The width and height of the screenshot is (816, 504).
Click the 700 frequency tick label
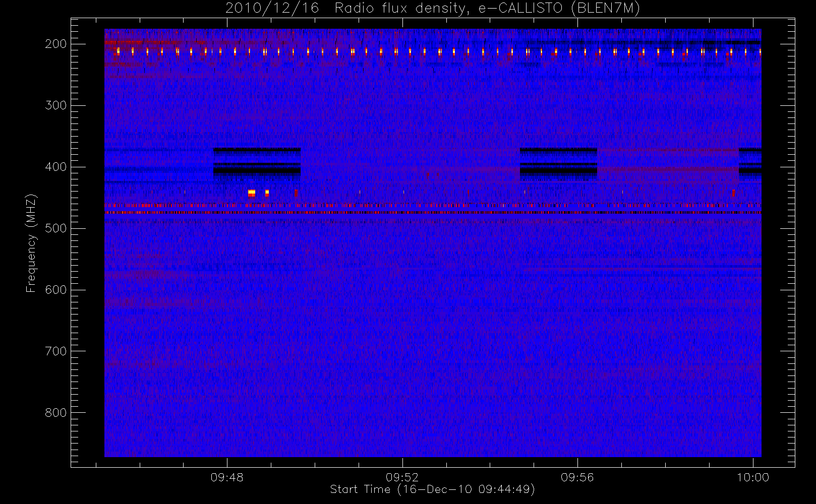pyautogui.click(x=56, y=352)
